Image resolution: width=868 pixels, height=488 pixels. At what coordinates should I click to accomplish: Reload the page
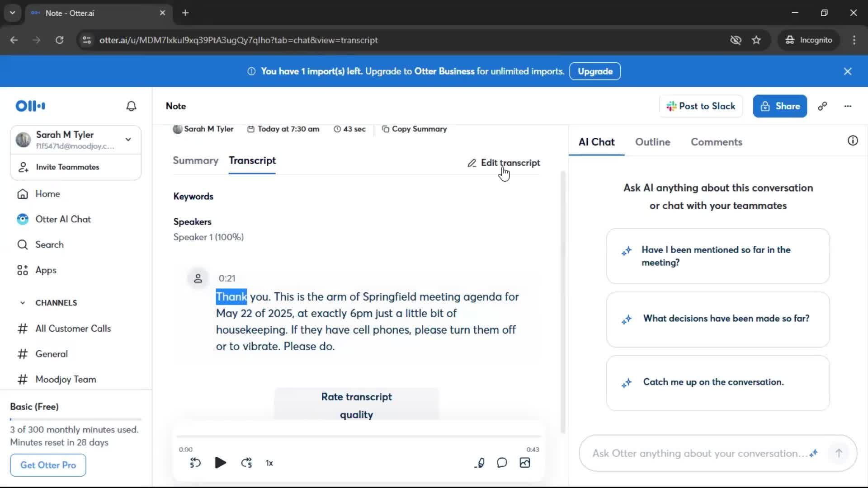(59, 40)
